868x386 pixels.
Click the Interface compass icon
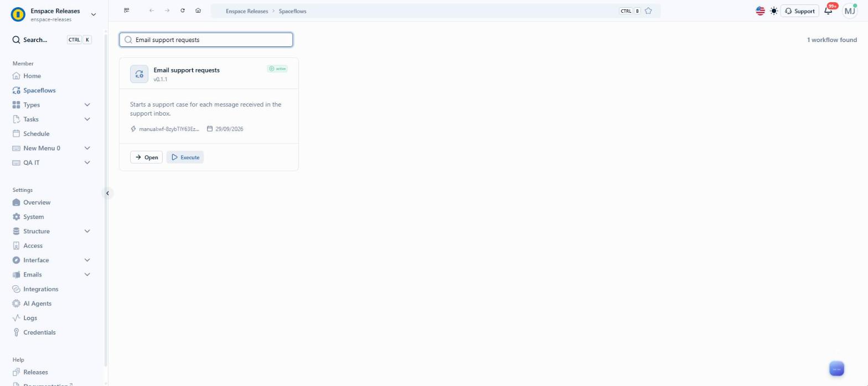(x=16, y=260)
